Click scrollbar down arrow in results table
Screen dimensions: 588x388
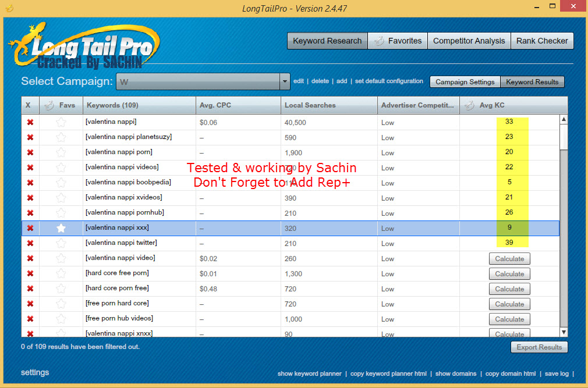(x=564, y=332)
